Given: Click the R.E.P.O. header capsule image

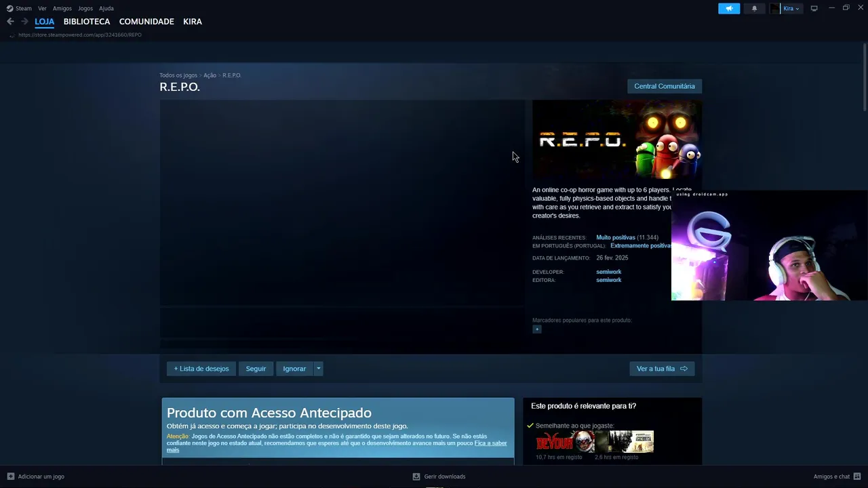Looking at the screenshot, I should point(617,140).
